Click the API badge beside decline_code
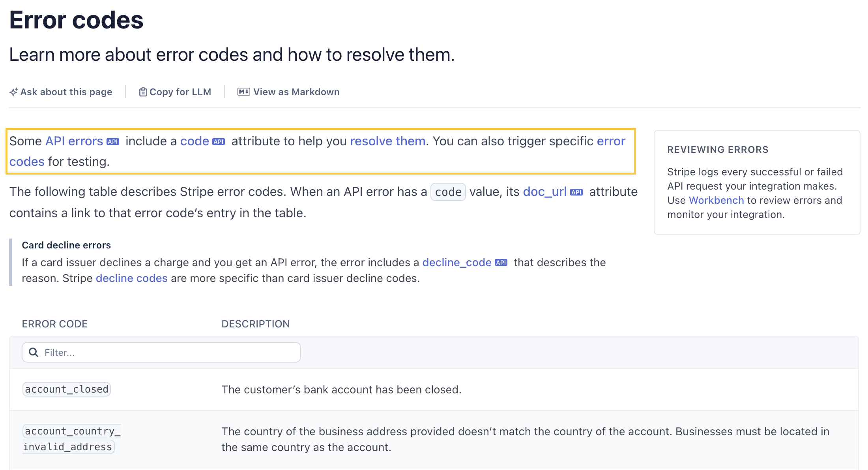The height and width of the screenshot is (470, 868). [502, 262]
